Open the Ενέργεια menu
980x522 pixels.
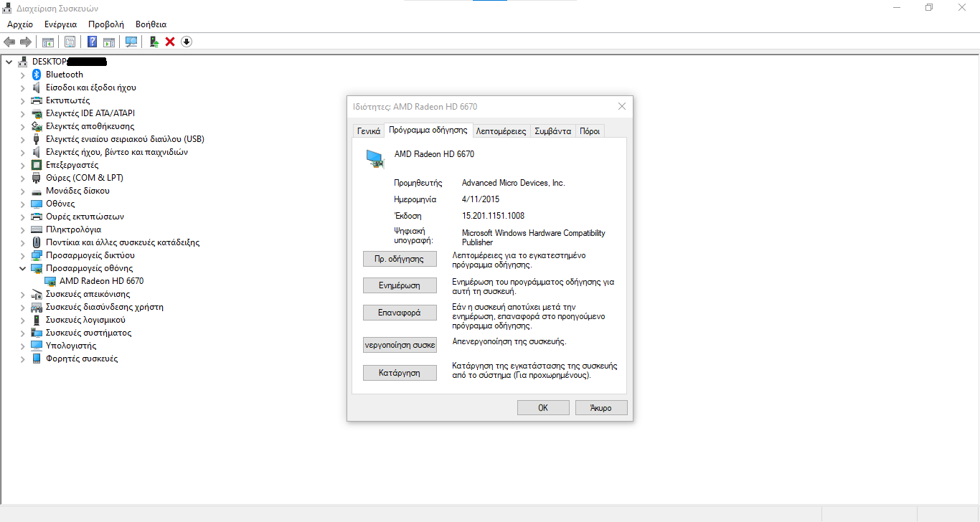coord(60,24)
